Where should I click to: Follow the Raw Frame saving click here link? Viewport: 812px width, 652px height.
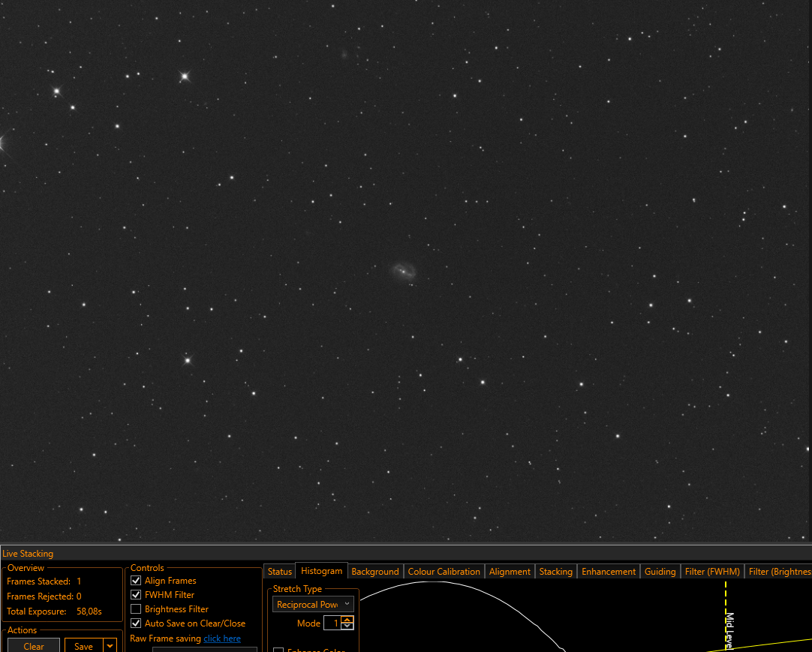[222, 638]
